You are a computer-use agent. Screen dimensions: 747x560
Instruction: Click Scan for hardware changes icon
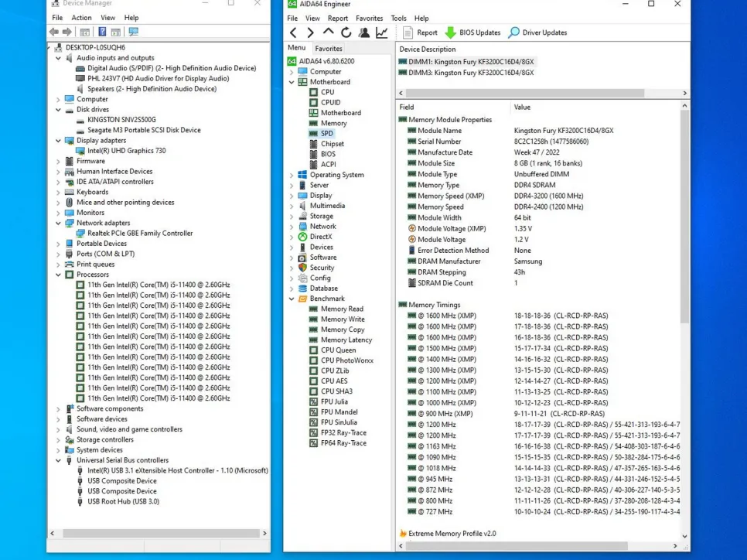(x=133, y=32)
